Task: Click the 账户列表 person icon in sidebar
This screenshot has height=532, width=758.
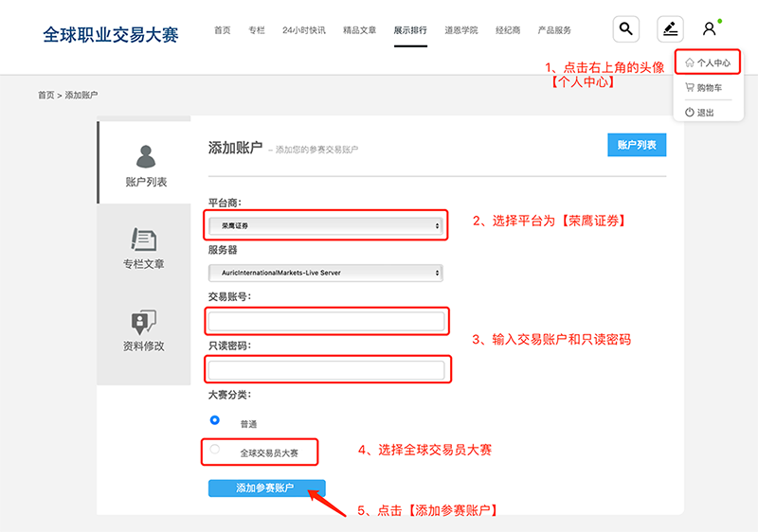Action: 145,156
